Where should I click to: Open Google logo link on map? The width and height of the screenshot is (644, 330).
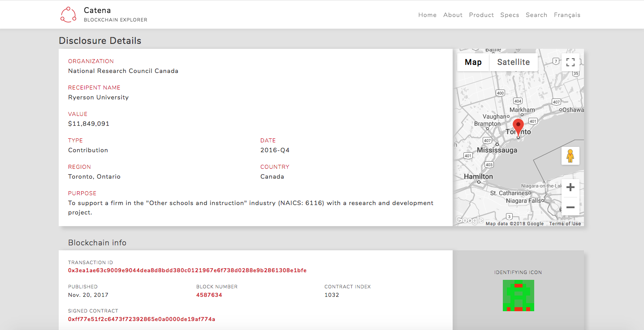(x=469, y=220)
